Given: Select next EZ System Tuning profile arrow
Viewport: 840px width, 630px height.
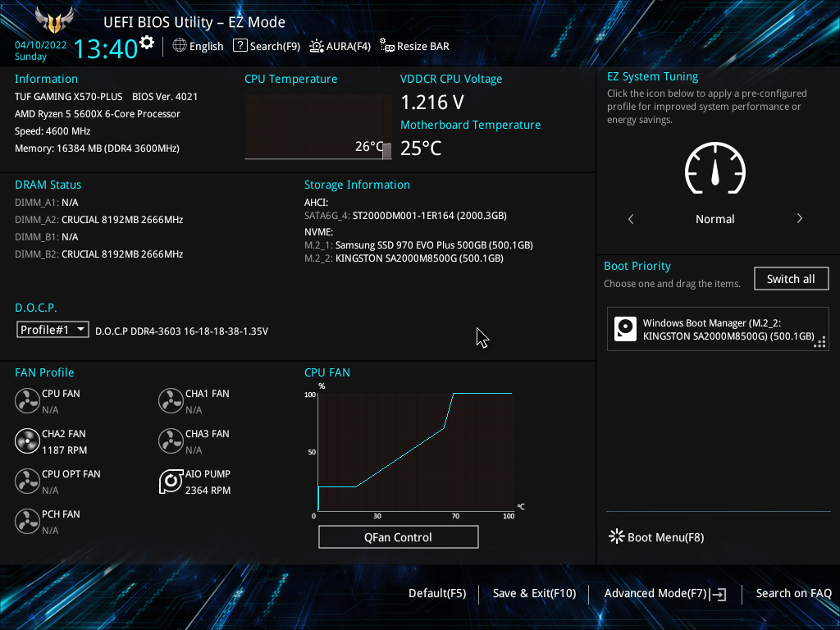Looking at the screenshot, I should click(799, 218).
